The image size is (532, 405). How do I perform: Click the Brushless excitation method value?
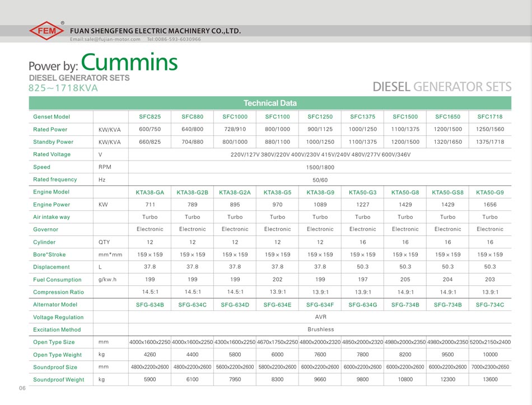321,329
